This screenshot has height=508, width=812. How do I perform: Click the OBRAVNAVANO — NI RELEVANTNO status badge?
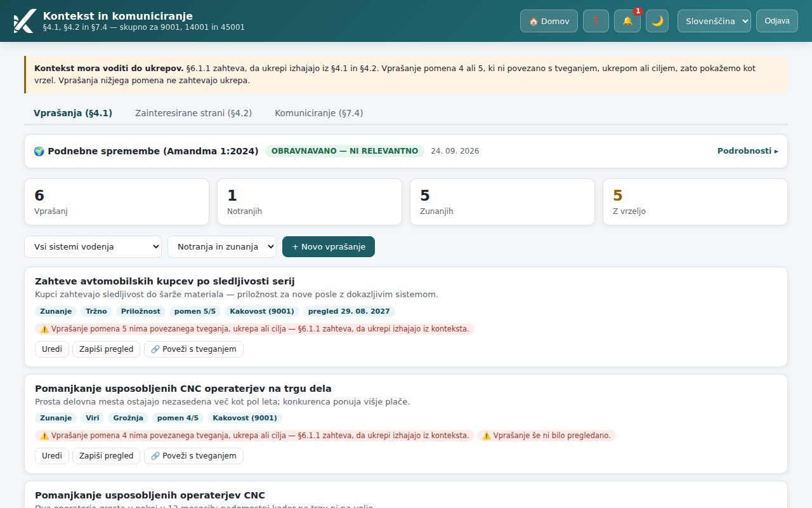tap(345, 151)
